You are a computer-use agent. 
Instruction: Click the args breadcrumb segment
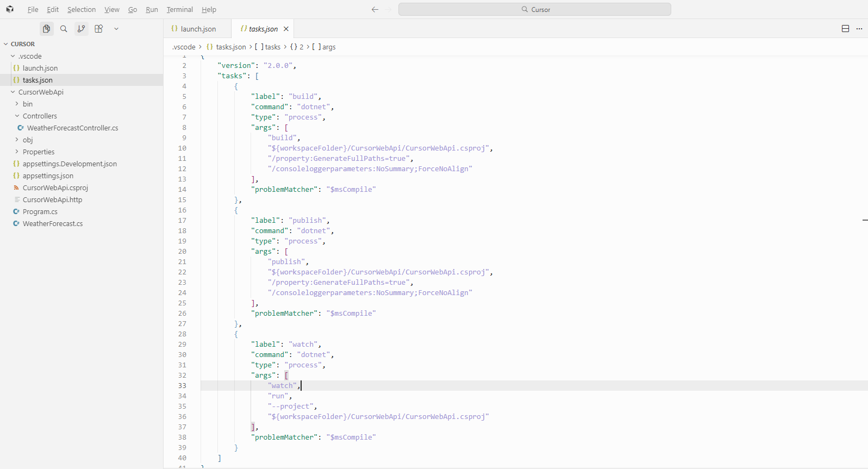point(324,47)
